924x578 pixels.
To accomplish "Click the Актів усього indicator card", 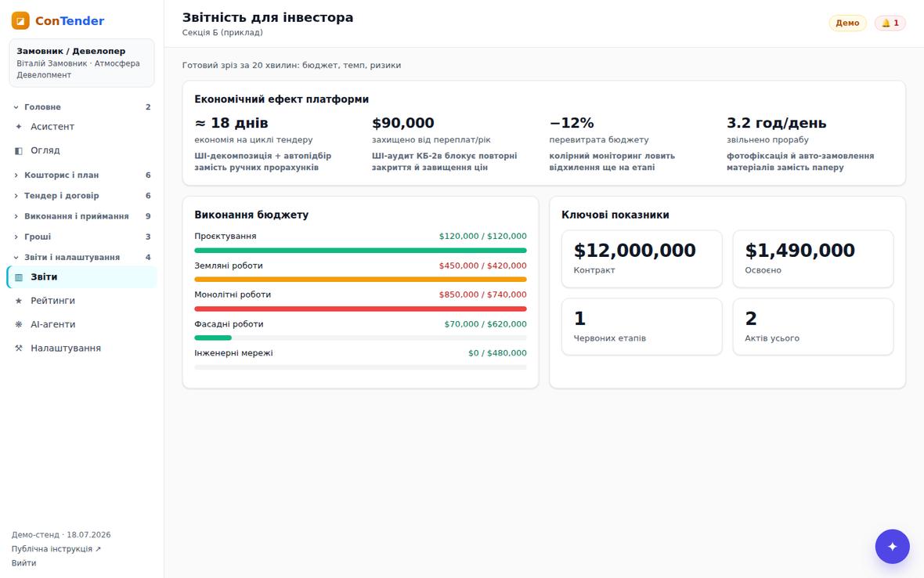I will pyautogui.click(x=814, y=327).
